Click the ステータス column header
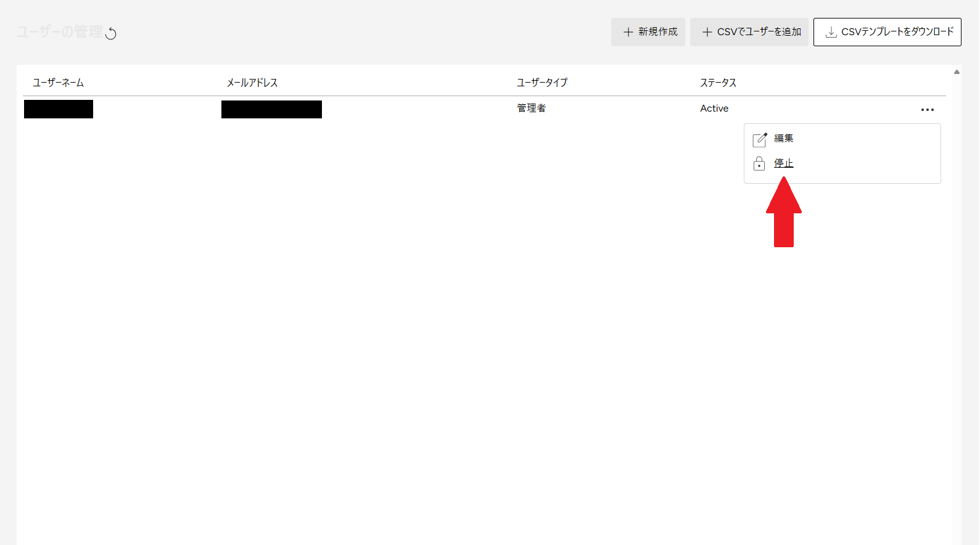The height and width of the screenshot is (545, 980). (719, 83)
